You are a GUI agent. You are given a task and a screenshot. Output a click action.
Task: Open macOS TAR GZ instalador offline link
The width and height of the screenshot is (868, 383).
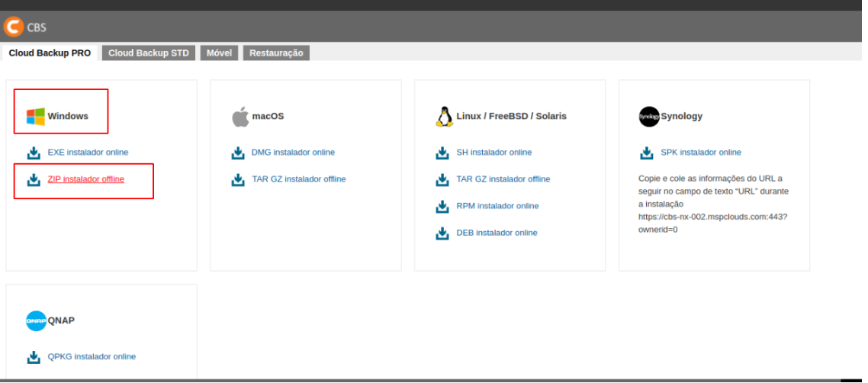point(299,179)
